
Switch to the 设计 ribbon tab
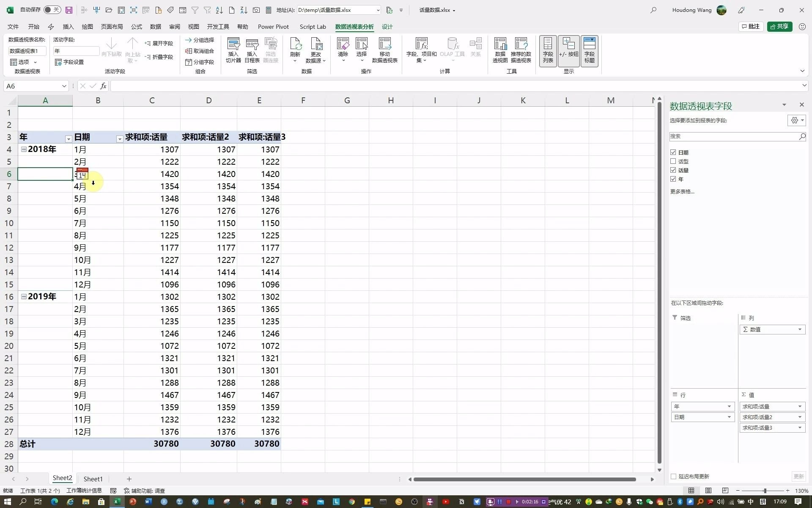pos(387,27)
